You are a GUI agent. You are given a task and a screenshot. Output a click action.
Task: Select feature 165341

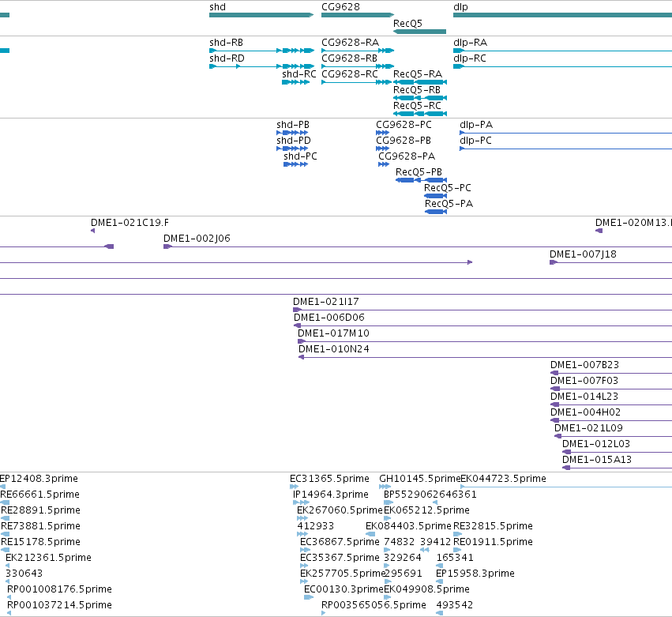[x=439, y=566]
